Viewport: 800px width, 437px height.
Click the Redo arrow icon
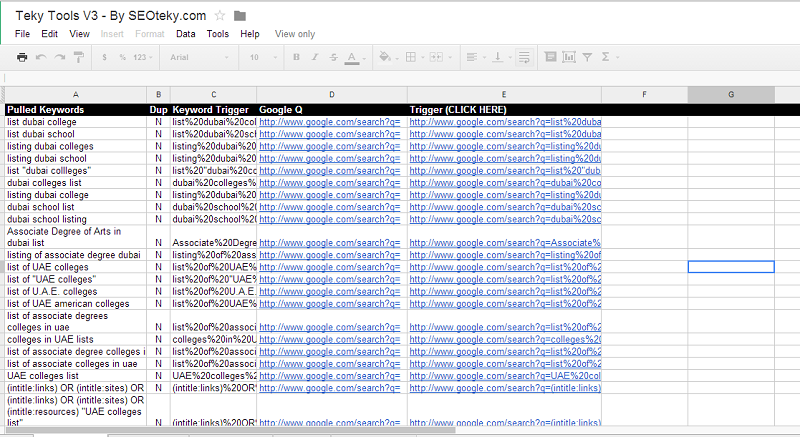click(60, 57)
